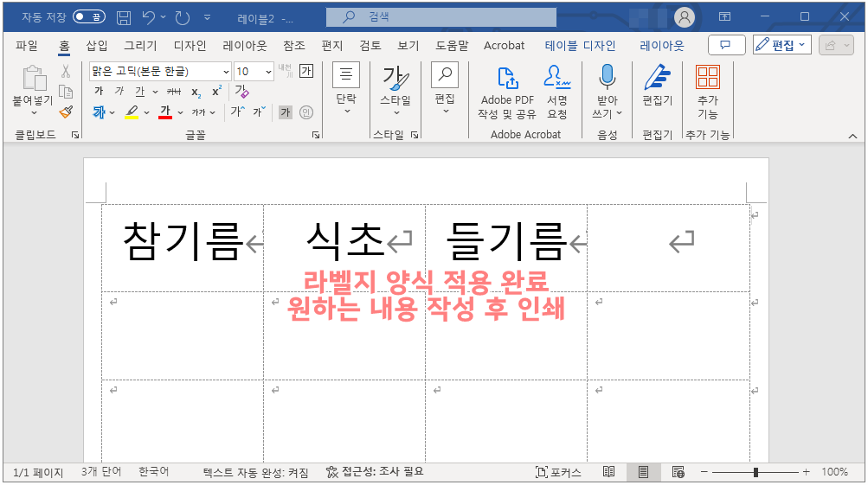
Task: Open the 편집 find button
Action: click(445, 88)
